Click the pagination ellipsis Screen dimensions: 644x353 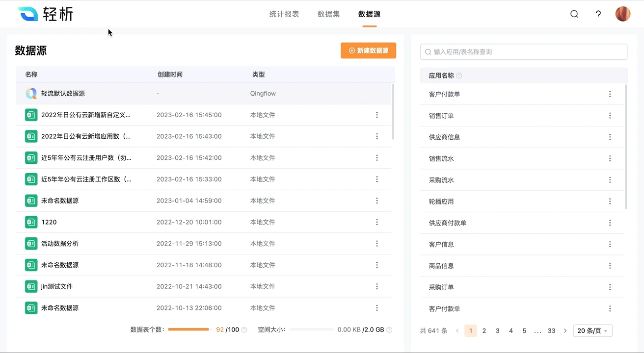(x=537, y=331)
